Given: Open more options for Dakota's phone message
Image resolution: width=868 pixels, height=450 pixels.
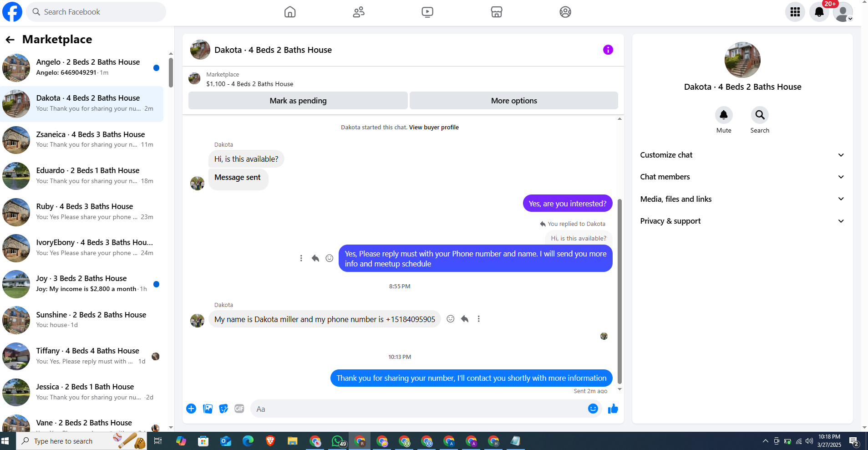Looking at the screenshot, I should click(x=479, y=319).
